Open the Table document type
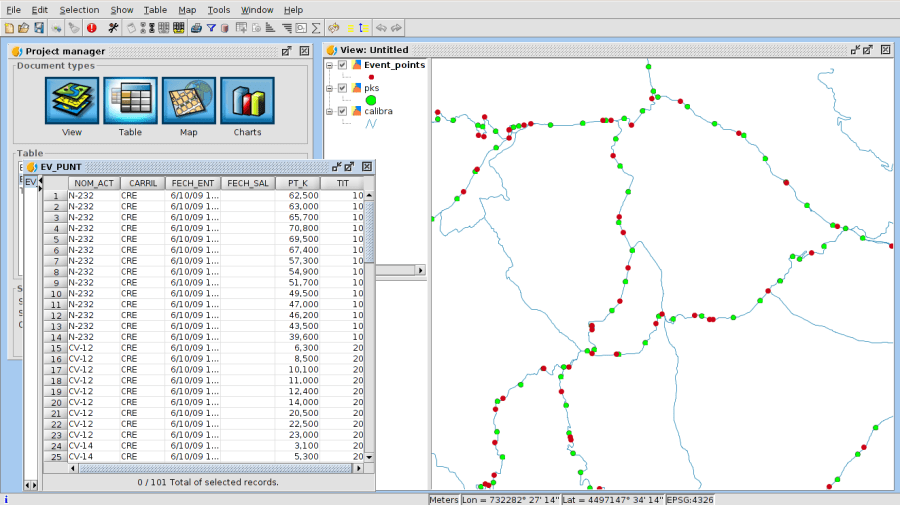This screenshot has height=505, width=900. tap(130, 100)
